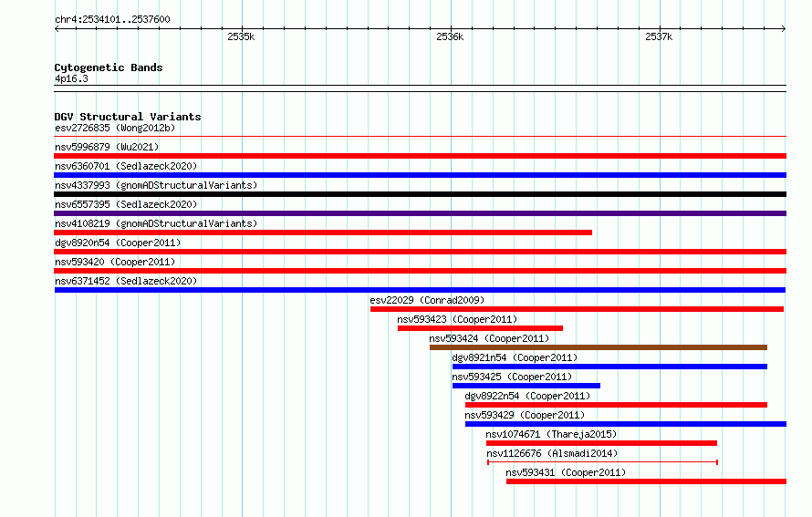Select nsv593429 (Cooper2011) blue bar
Viewport: 812px width, 517px height.
pos(626,424)
